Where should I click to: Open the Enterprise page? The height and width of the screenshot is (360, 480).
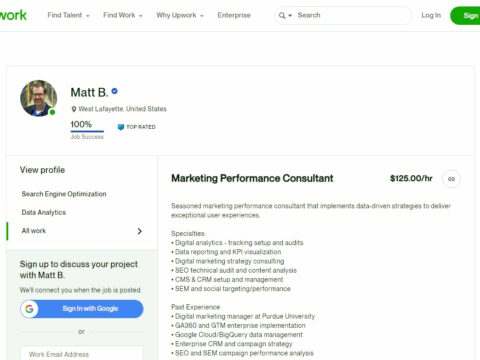[234, 15]
